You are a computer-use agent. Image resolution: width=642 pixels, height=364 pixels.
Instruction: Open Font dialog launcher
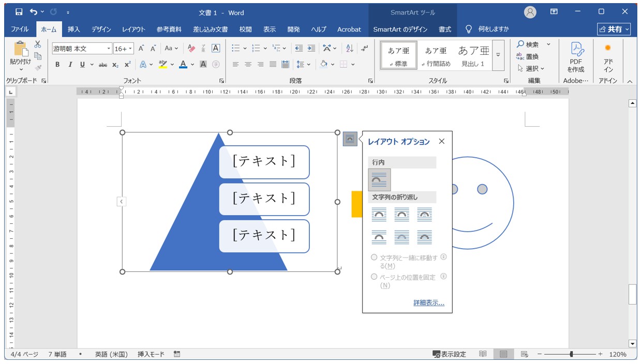[222, 81]
